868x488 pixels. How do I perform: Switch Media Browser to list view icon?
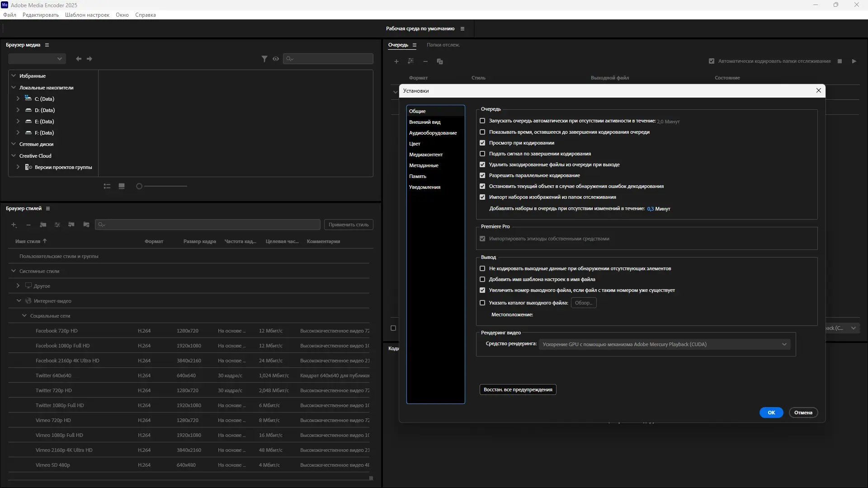[x=107, y=186]
